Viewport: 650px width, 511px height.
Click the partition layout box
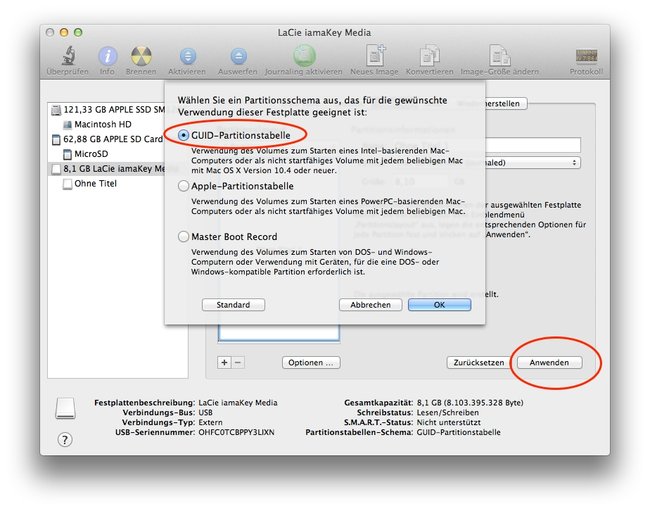(x=279, y=333)
